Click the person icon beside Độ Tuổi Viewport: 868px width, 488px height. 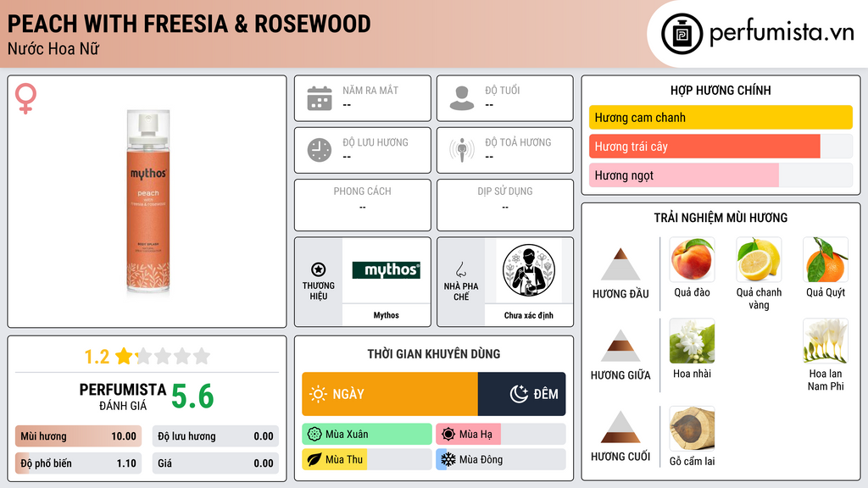pyautogui.click(x=462, y=98)
